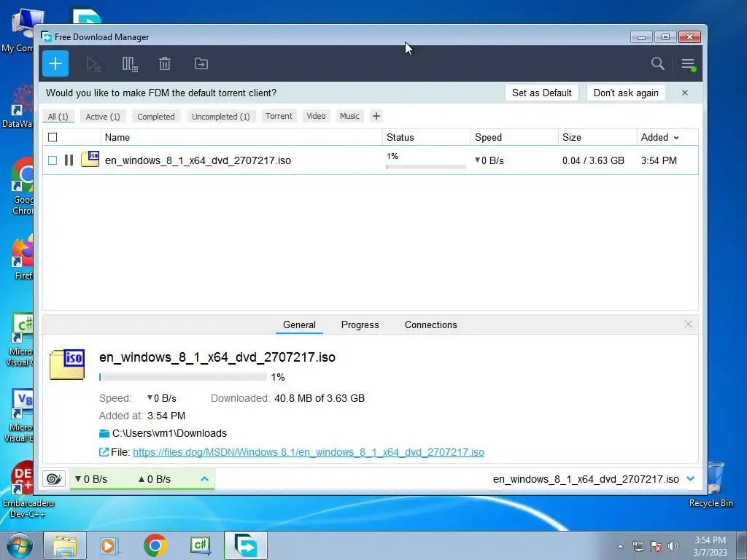Filter downloads by Torrent
The height and width of the screenshot is (560, 747).
[x=279, y=116]
